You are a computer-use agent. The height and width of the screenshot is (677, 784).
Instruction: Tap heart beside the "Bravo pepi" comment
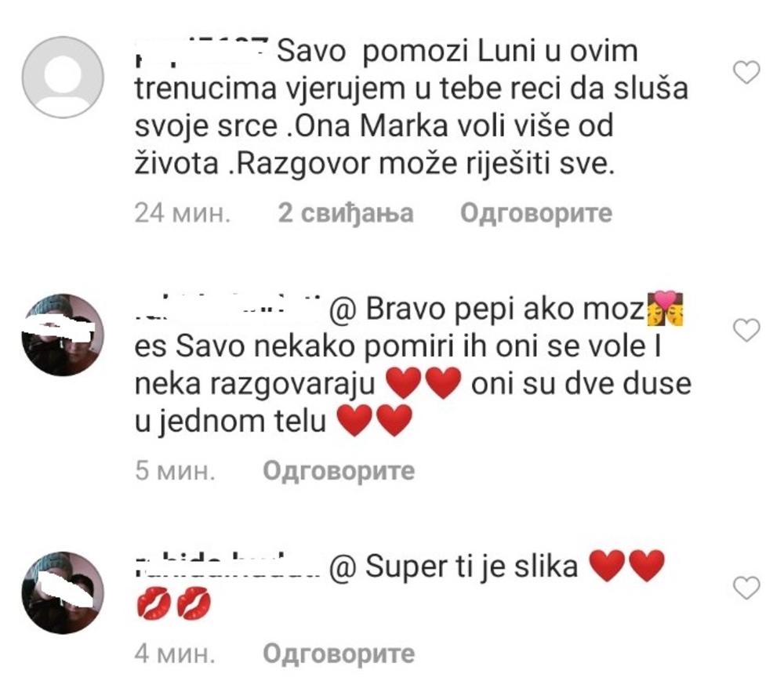(x=746, y=330)
